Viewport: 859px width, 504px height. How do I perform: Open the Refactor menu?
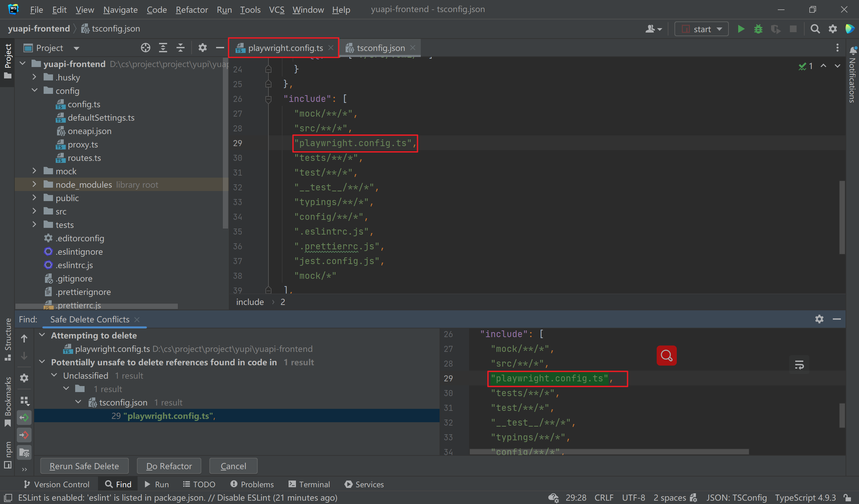pos(192,9)
